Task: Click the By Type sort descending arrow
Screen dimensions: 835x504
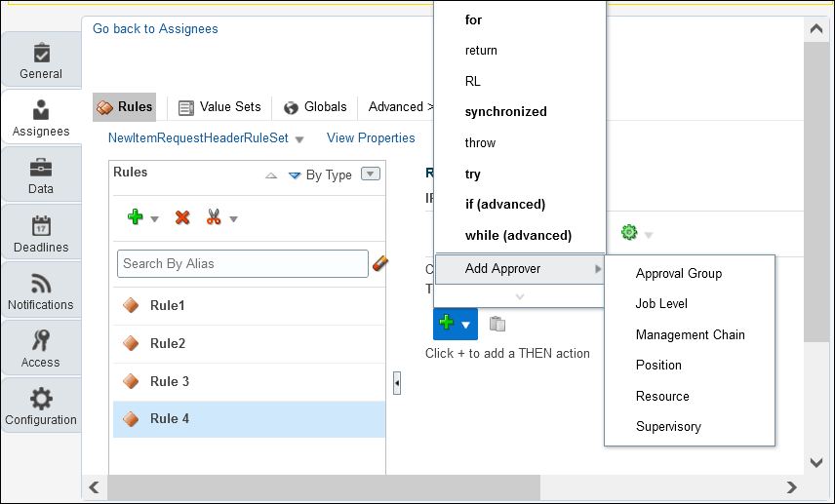Action: (295, 175)
